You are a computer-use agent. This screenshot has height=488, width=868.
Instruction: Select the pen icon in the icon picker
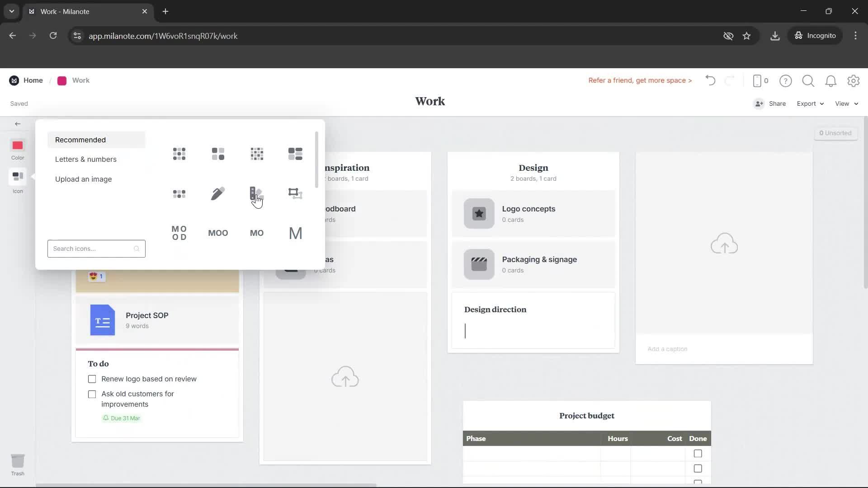[218, 193]
